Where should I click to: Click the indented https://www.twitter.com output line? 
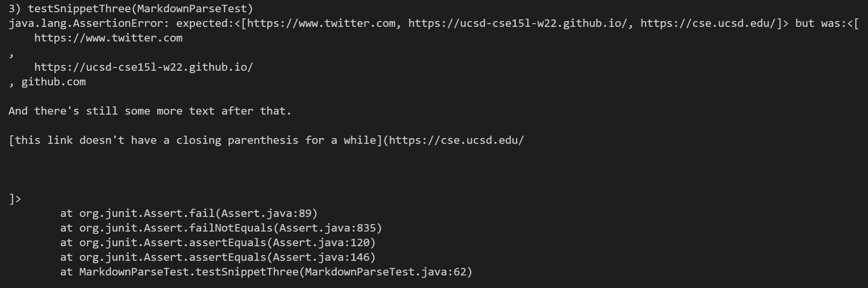click(x=108, y=38)
